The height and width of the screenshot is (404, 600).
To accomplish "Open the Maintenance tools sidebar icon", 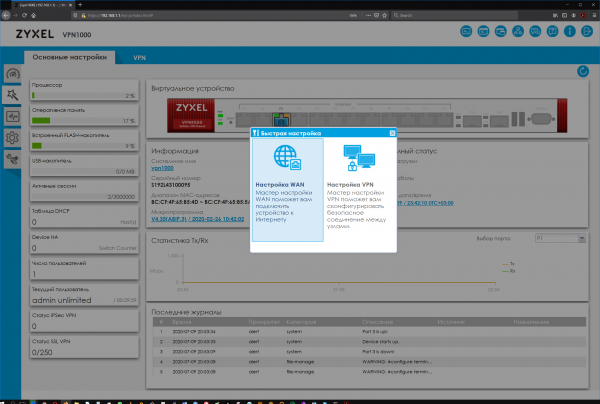I will [x=13, y=159].
